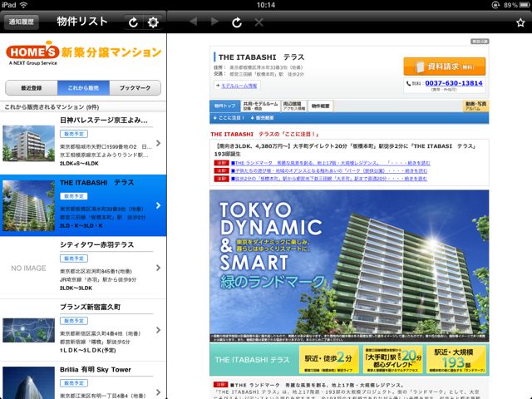This screenshot has width=532, height=399.
Task: Tap 販売予定 tag on ブランズ新宿富久町
Action: (x=74, y=321)
